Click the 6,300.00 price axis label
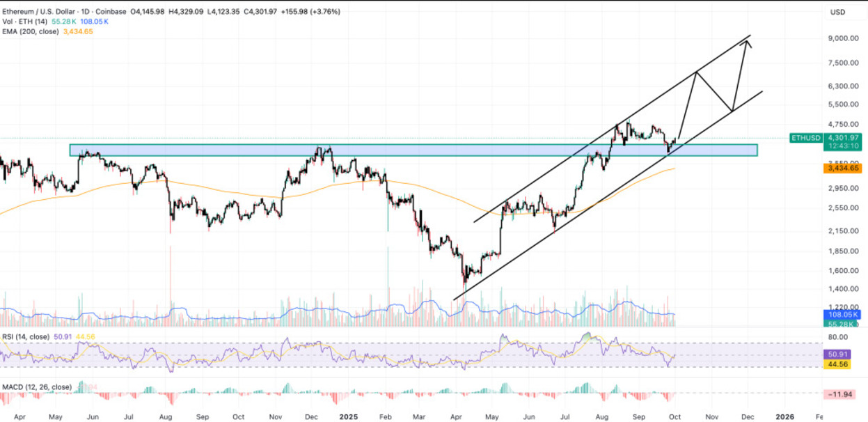The width and height of the screenshot is (868, 422). click(x=844, y=86)
